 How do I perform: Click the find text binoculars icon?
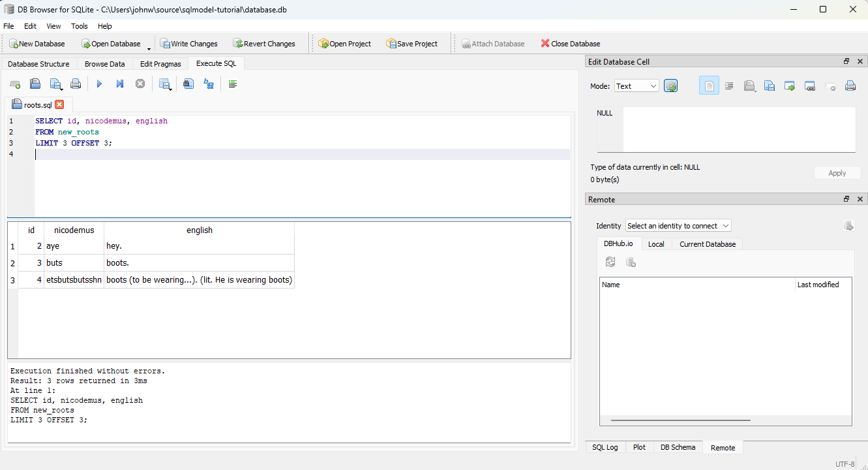(188, 84)
